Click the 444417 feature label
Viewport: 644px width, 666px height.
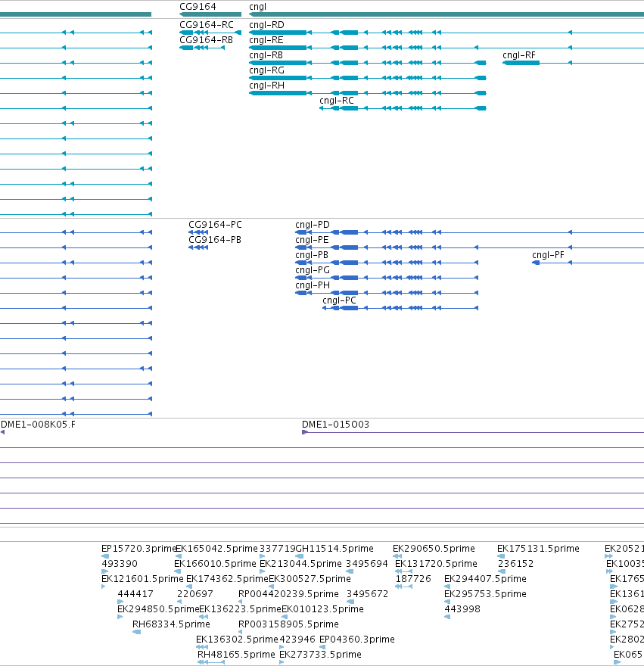click(x=135, y=594)
